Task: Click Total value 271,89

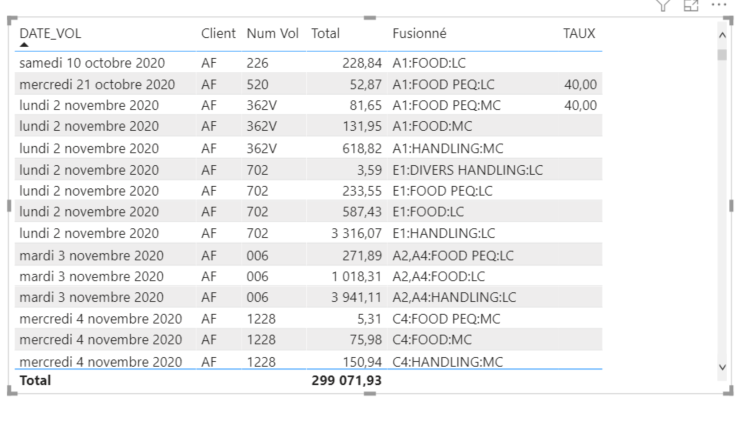Action: pyautogui.click(x=362, y=256)
